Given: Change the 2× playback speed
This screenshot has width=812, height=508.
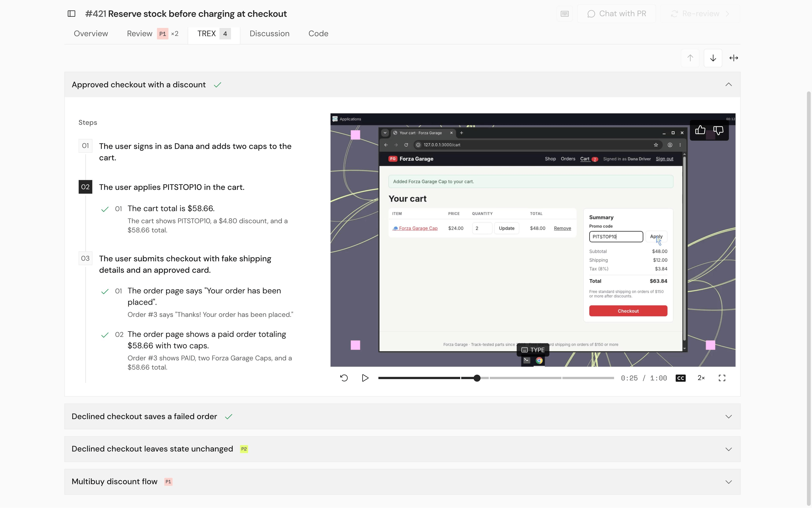Looking at the screenshot, I should (701, 378).
